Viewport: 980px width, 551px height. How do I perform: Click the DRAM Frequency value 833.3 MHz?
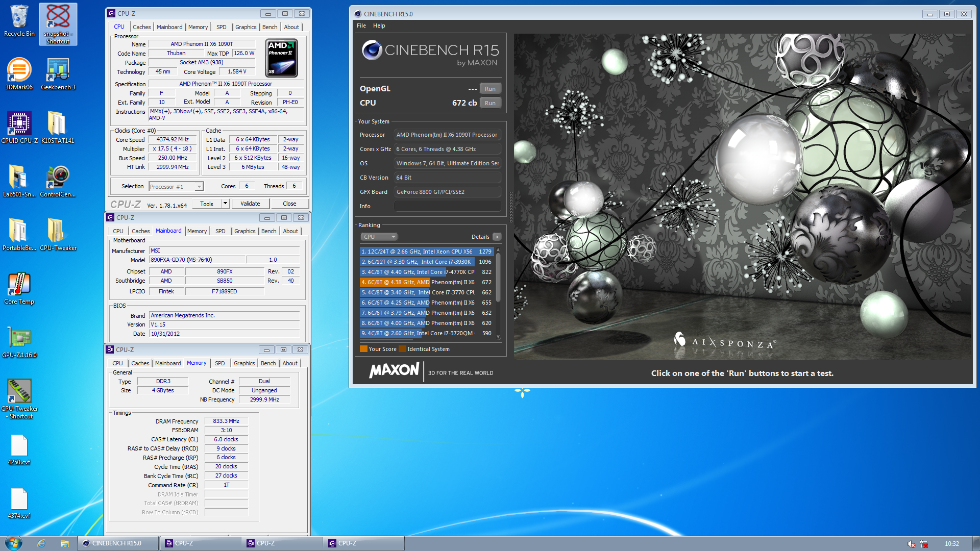(226, 421)
